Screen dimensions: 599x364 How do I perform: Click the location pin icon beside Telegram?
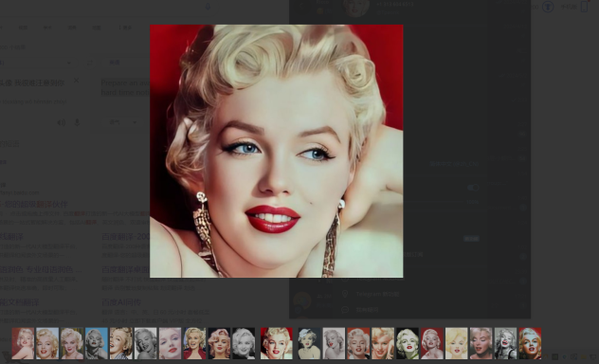(x=345, y=294)
